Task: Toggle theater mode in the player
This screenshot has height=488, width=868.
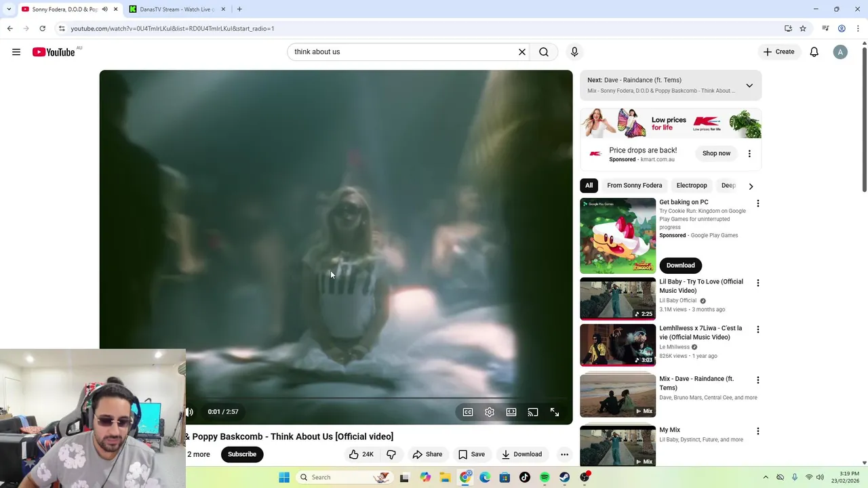Action: coord(511,412)
